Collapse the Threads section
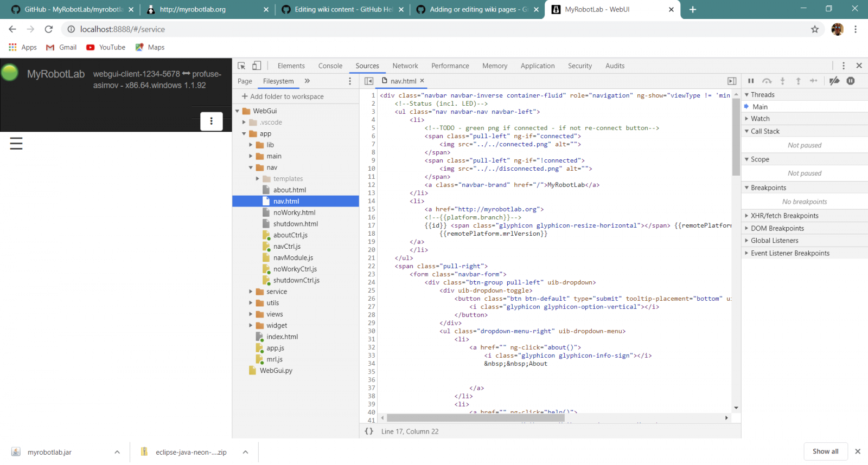Viewport: 868px width, 465px height. coord(746,95)
